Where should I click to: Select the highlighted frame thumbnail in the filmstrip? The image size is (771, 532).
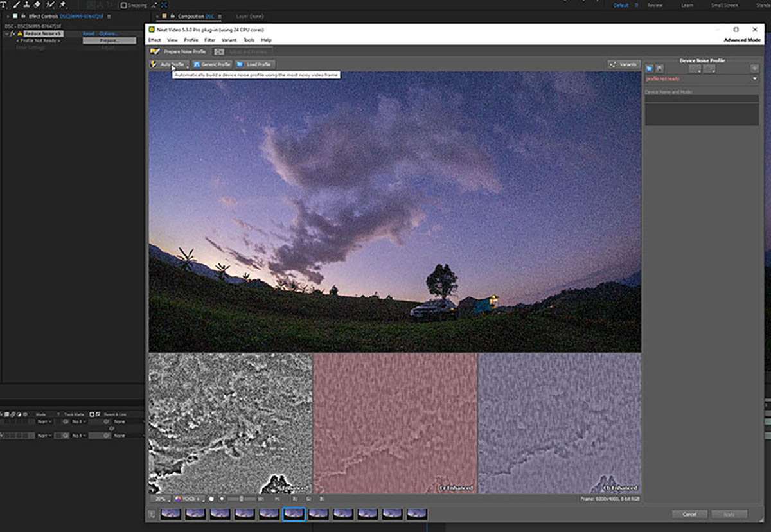pos(294,513)
